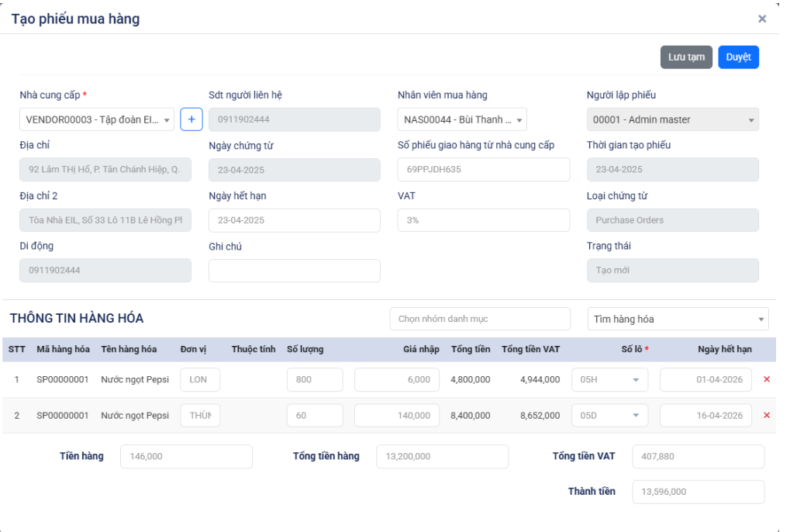The image size is (797, 532).
Task: Remove row 2 using red X icon
Action: [767, 416]
